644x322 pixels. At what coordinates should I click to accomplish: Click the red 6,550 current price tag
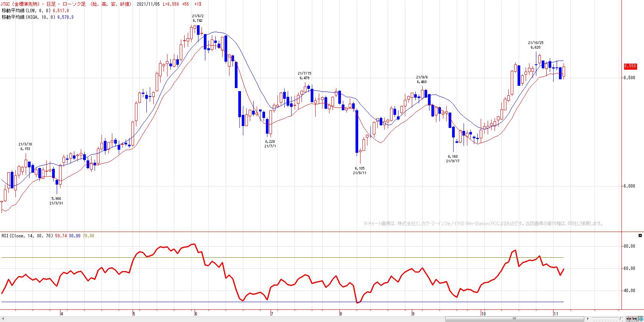630,66
